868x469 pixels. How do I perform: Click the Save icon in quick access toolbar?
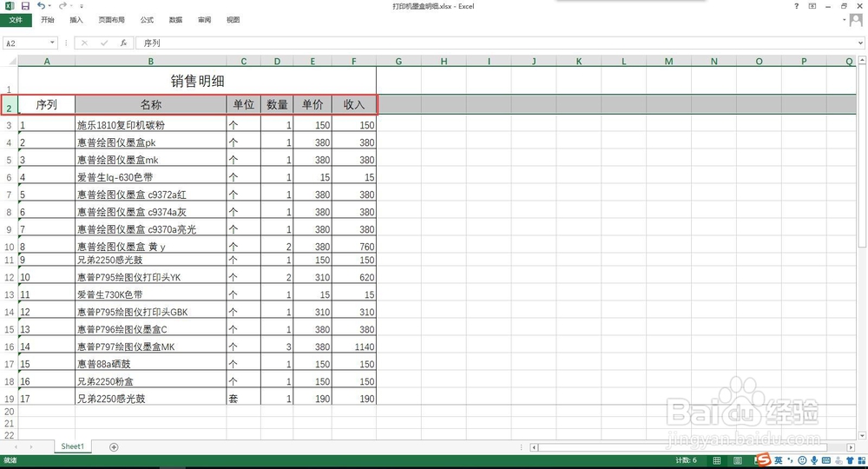pos(25,6)
